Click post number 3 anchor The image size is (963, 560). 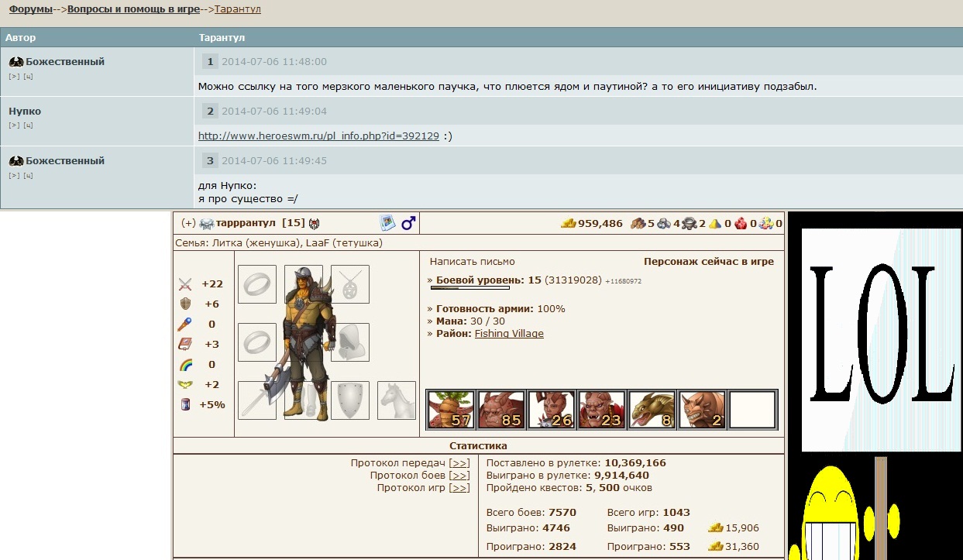210,161
